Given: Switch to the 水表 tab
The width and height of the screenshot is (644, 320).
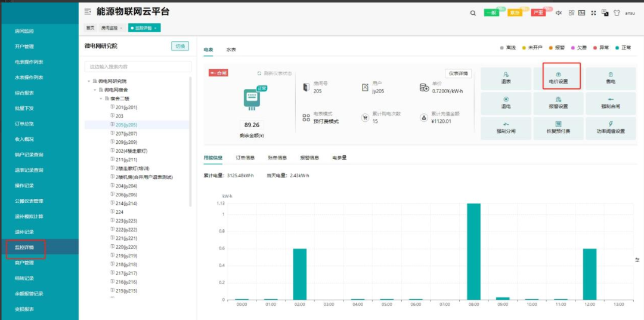Looking at the screenshot, I should (x=231, y=50).
